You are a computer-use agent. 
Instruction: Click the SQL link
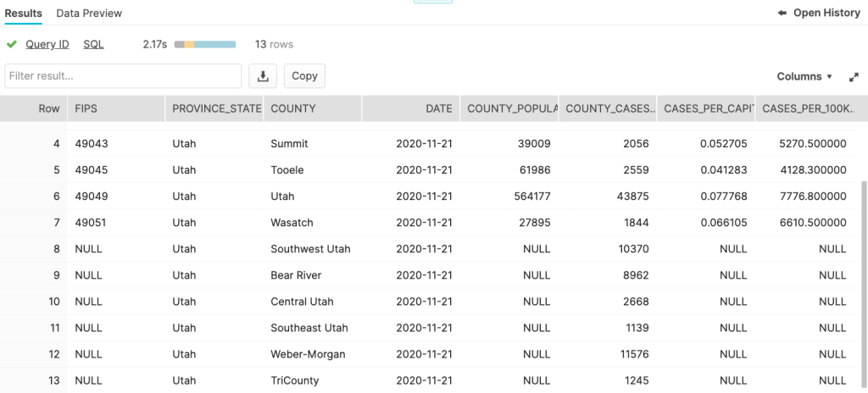click(93, 44)
